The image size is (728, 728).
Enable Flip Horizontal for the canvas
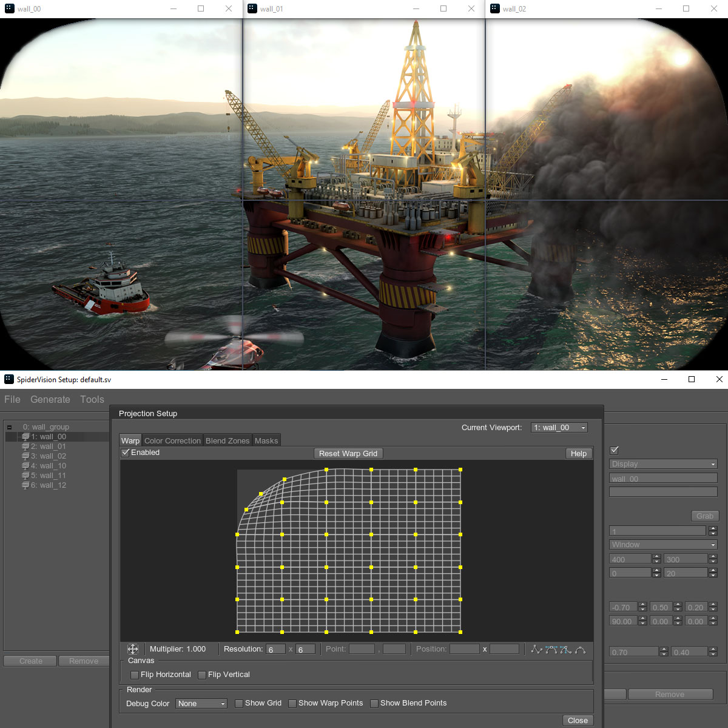pos(135,675)
